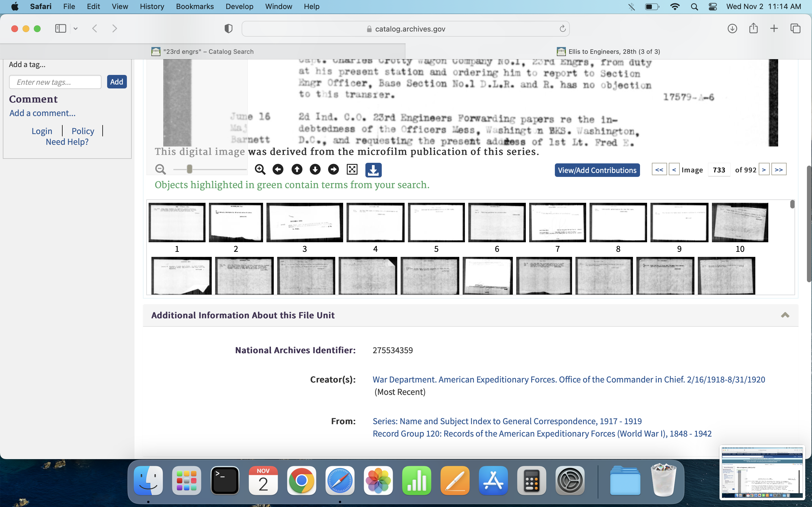812x507 pixels.
Task: Pan image right with arrow icon
Action: point(333,169)
